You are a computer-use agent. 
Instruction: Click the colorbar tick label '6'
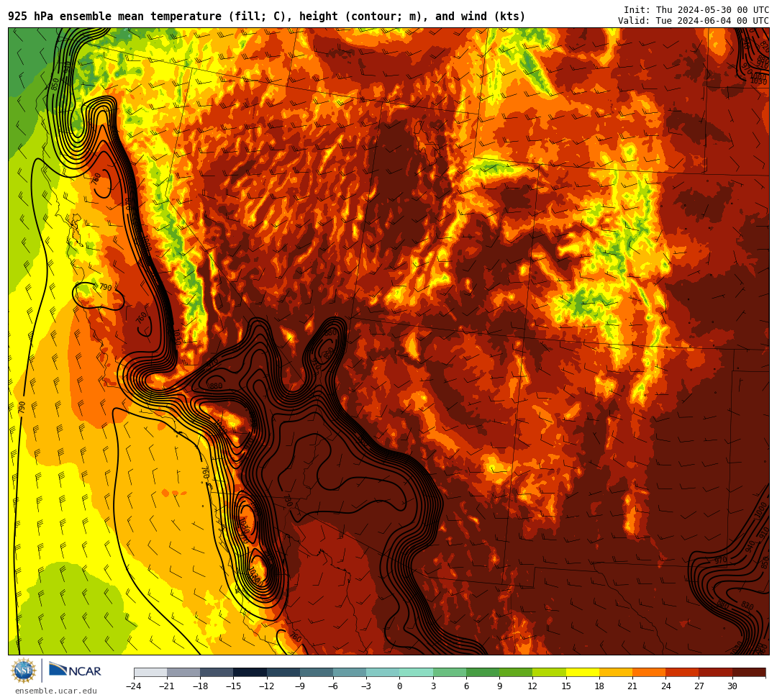click(x=466, y=686)
